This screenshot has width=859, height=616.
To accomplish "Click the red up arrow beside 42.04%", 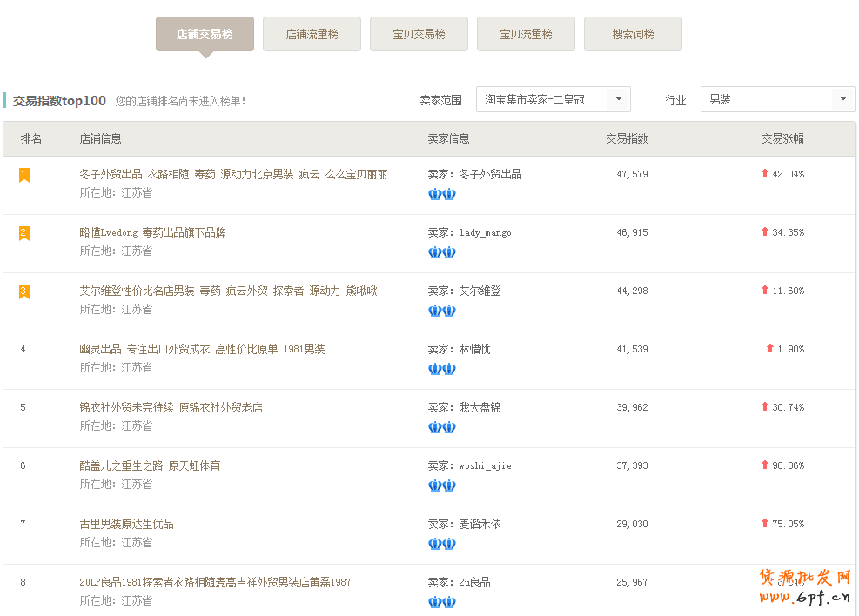I will coord(765,174).
